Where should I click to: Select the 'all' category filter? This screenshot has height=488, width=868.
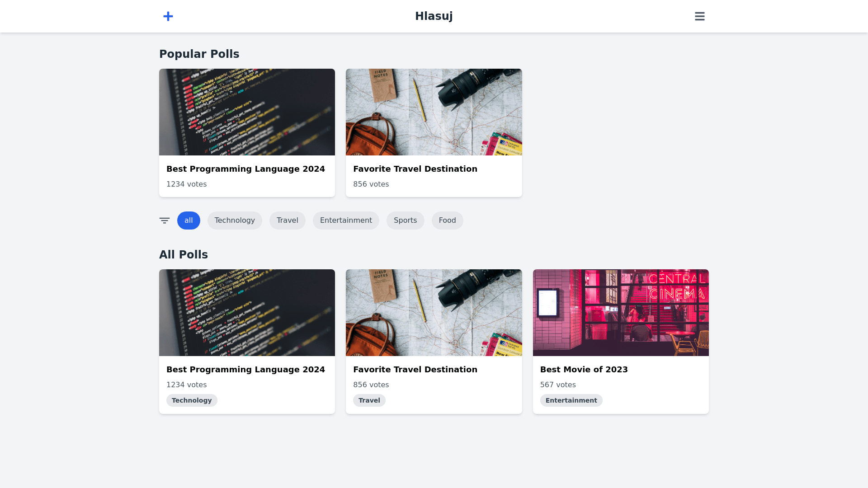(189, 221)
